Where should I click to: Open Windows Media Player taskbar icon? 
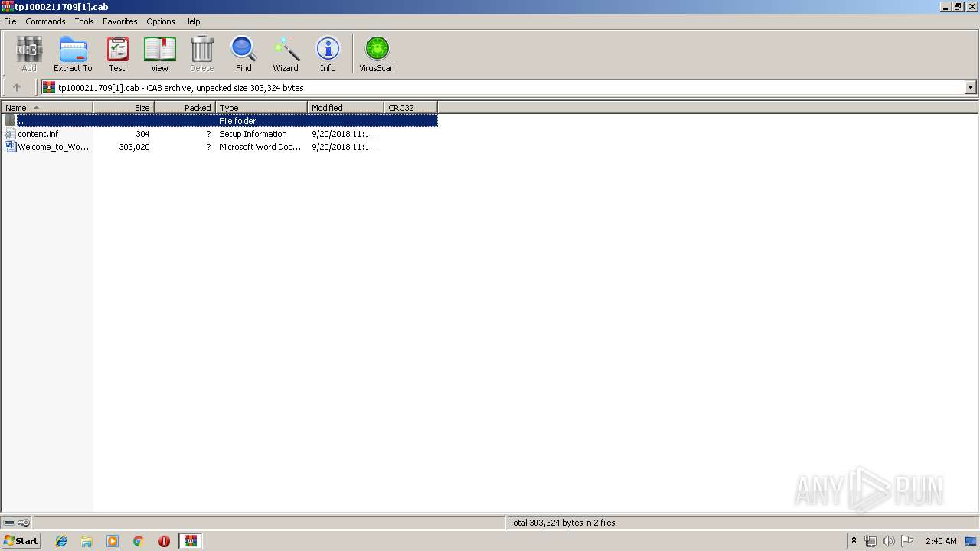pyautogui.click(x=113, y=541)
